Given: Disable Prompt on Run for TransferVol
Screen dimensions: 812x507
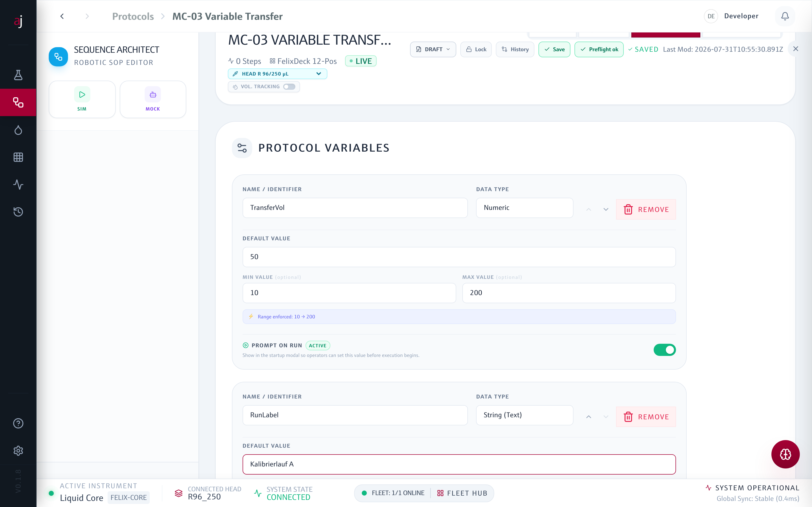Looking at the screenshot, I should pos(664,350).
